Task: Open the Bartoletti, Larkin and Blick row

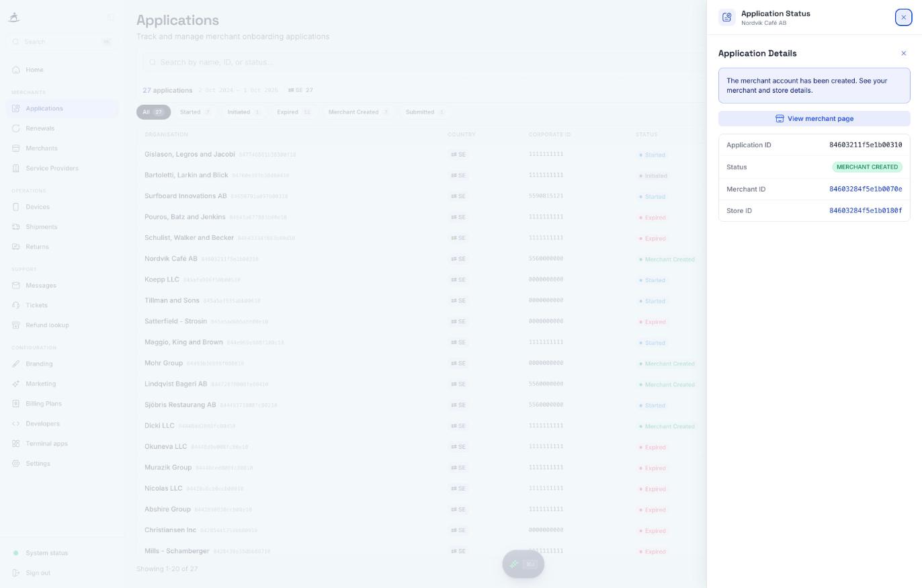Action: tap(421, 175)
